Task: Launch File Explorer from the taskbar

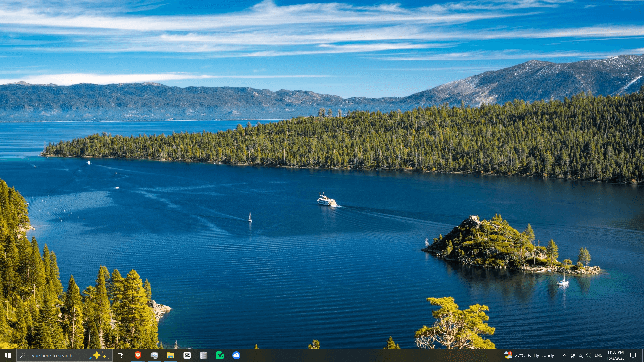Action: 170,355
